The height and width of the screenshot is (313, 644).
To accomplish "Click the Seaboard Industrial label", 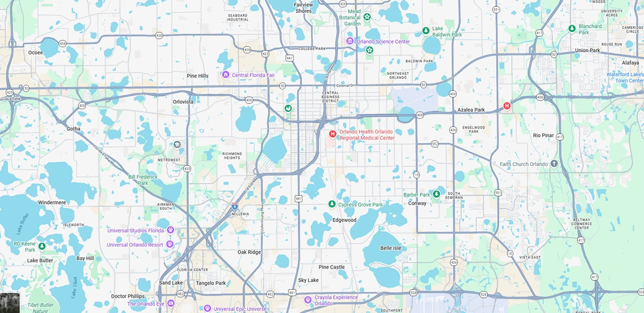I will point(238,18).
